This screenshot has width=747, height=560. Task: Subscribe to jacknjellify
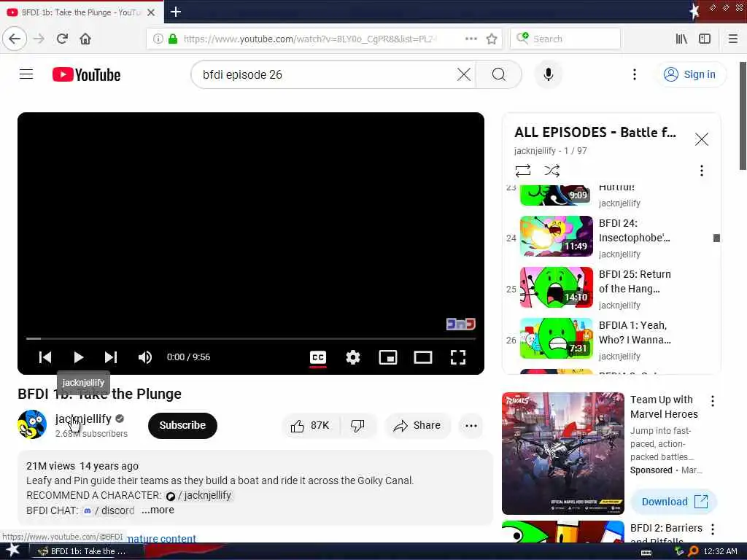click(x=182, y=425)
